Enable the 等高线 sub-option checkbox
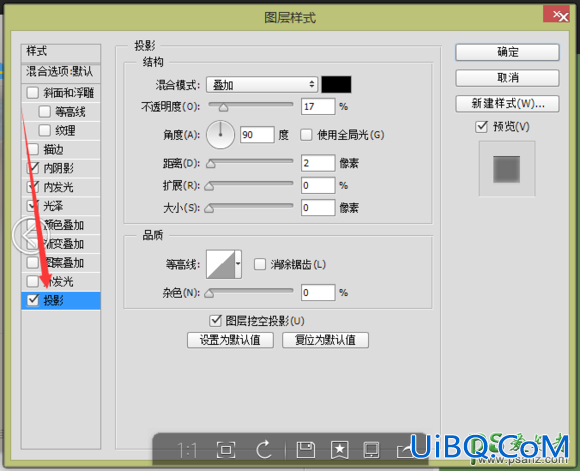 [x=45, y=111]
